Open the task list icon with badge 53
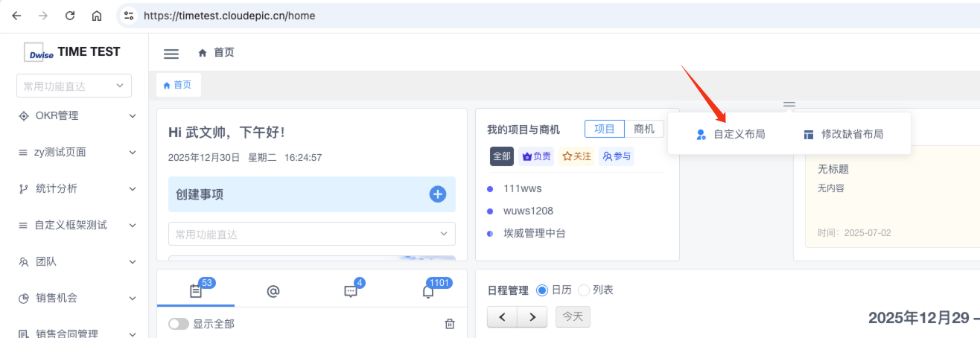Screen dimensions: 980x338 (196, 292)
